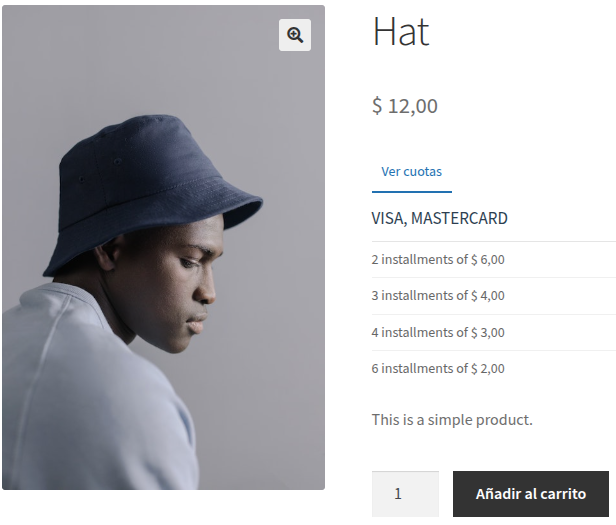Click the word VISA in heading
616x525 pixels.
click(386, 218)
